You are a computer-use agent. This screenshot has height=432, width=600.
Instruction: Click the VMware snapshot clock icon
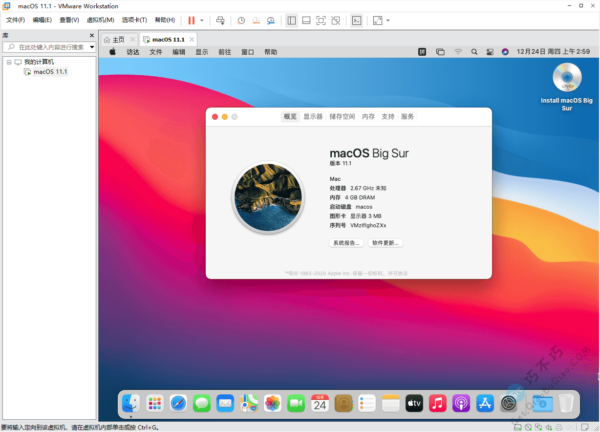click(x=241, y=20)
